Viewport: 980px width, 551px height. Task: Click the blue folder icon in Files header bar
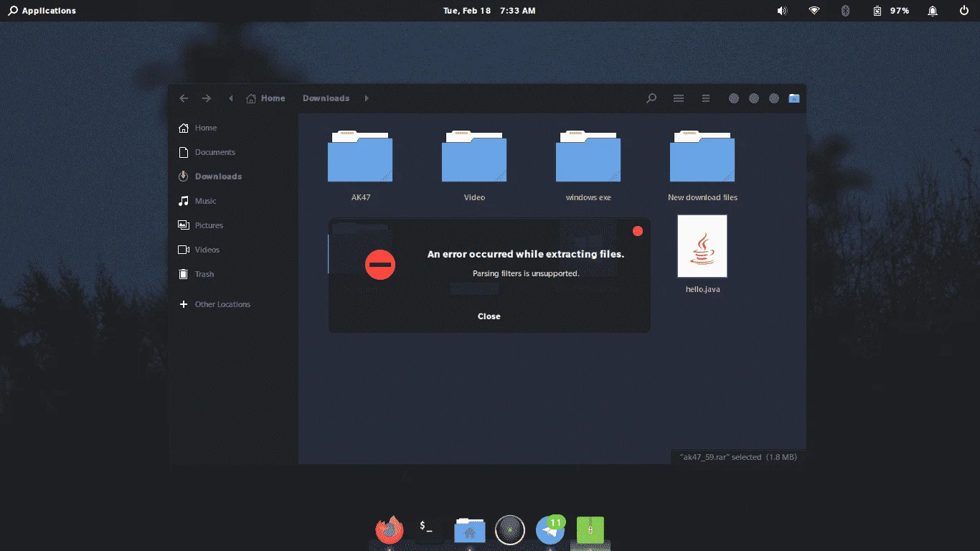coord(794,98)
